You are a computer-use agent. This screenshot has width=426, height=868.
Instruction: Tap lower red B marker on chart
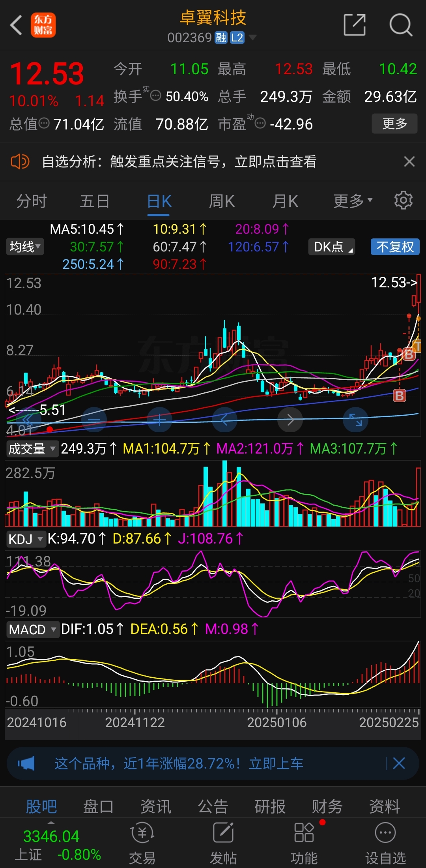pos(400,396)
